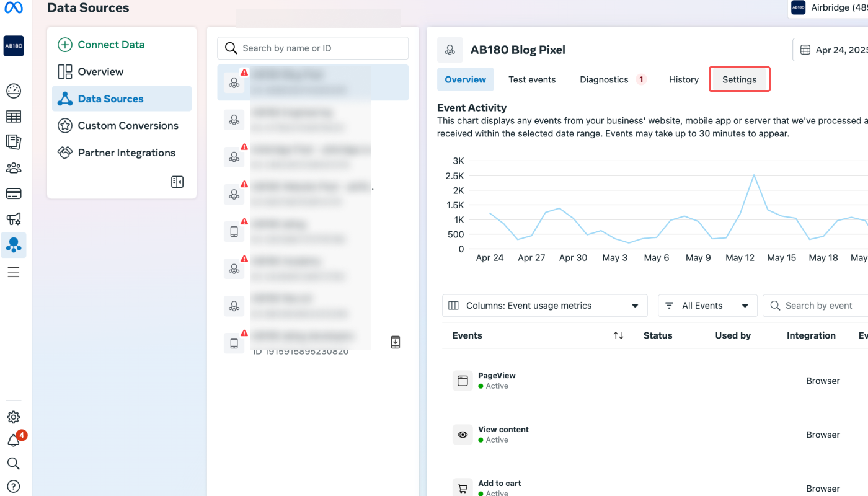868x496 pixels.
Task: Open the help question mark icon
Action: click(14, 487)
